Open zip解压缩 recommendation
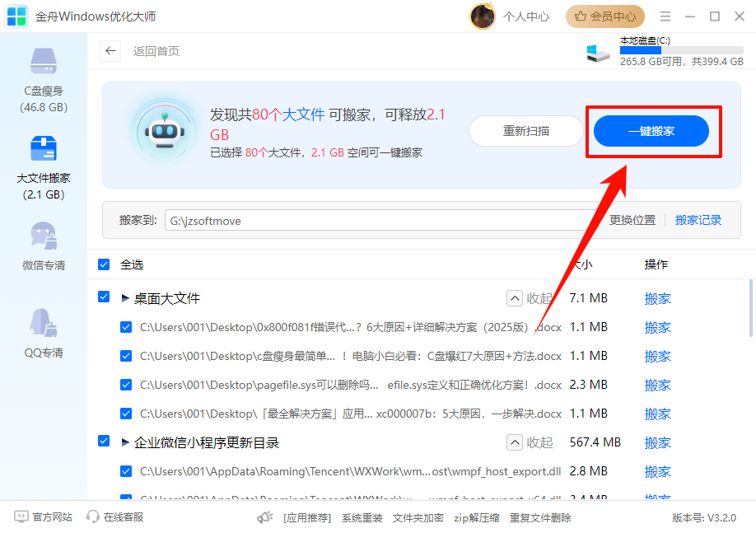 point(476,517)
